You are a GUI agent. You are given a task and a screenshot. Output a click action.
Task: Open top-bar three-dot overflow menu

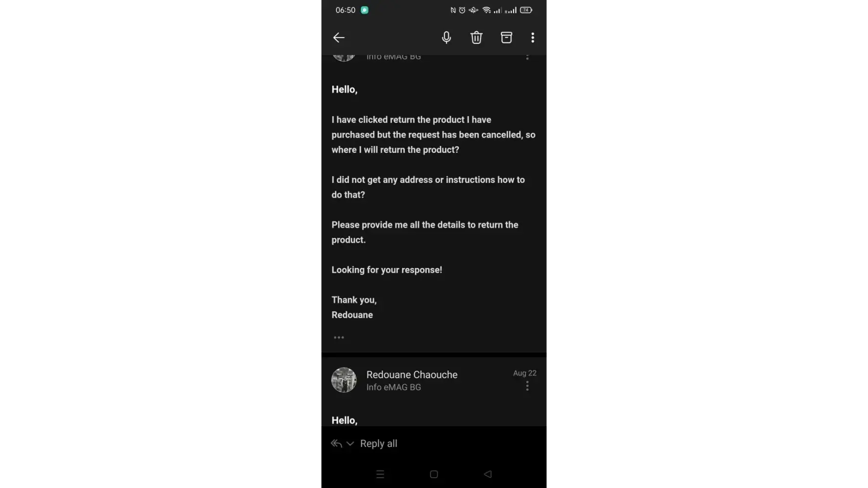click(x=533, y=38)
